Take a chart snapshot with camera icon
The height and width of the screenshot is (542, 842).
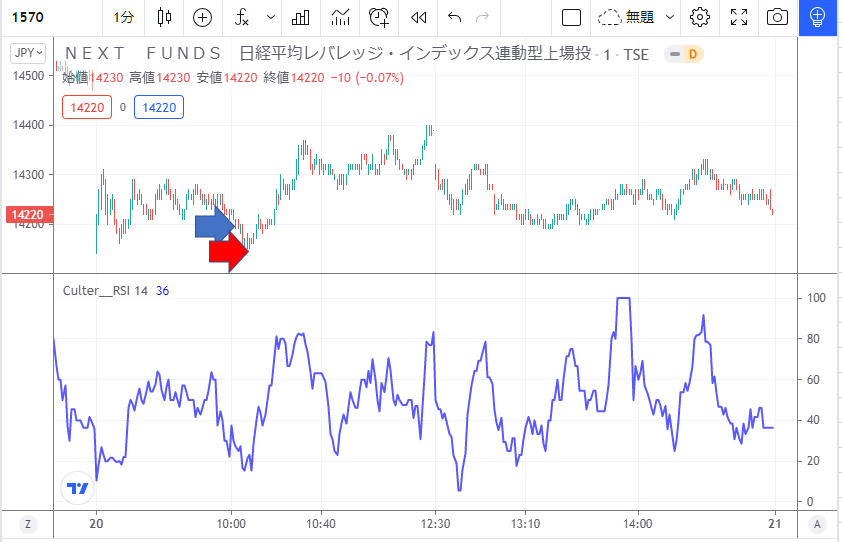777,17
